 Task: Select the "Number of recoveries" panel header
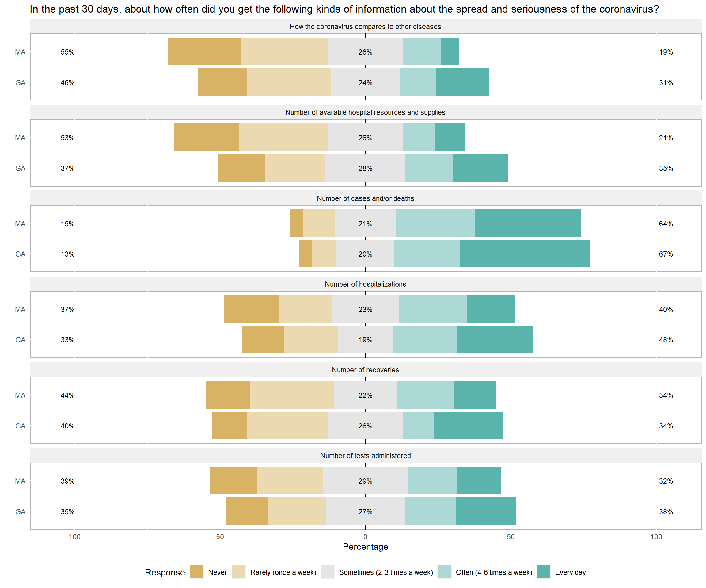click(365, 370)
